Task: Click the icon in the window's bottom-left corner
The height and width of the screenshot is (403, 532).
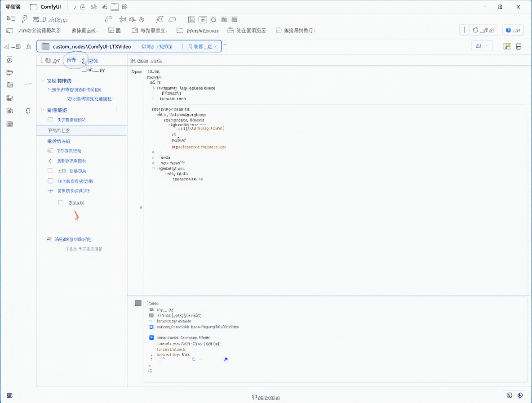Action: pyautogui.click(x=9, y=395)
